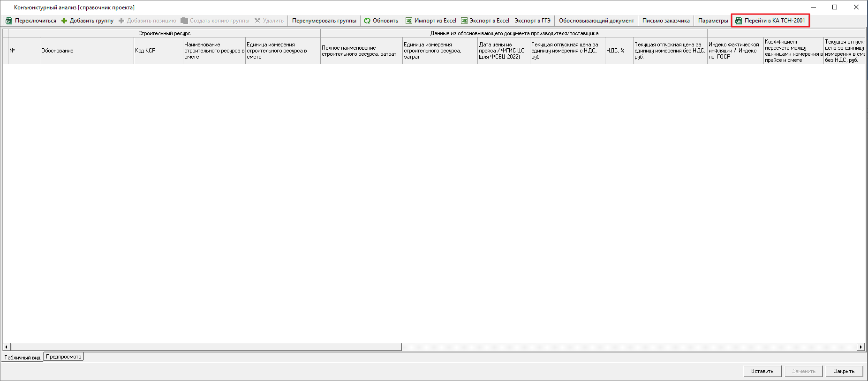Screen dimensions: 868x381
Task: Click Дата цены из прайса header
Action: point(504,51)
